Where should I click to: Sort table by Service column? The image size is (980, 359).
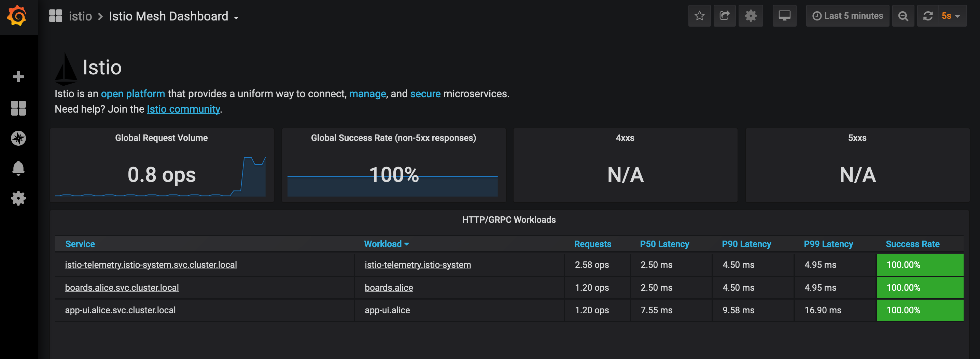tap(80, 244)
